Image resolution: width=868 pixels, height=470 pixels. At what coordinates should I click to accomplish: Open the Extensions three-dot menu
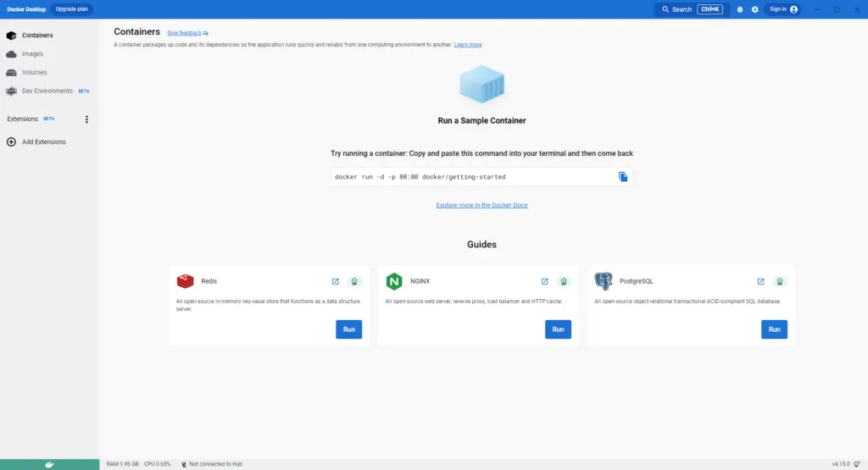click(86, 119)
